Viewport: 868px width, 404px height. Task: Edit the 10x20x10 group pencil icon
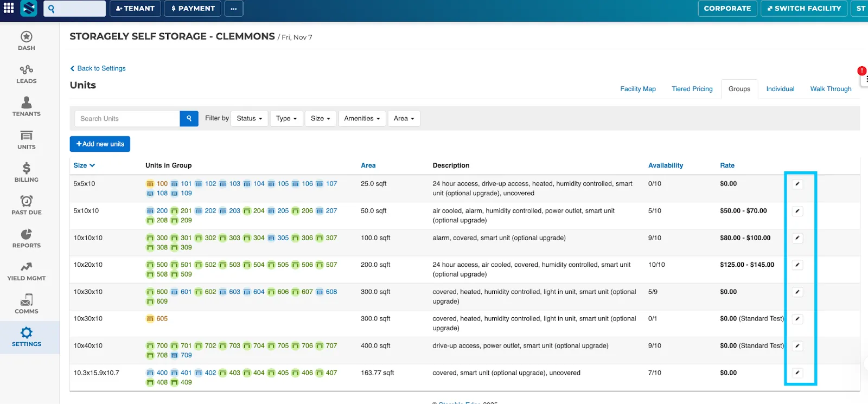click(797, 265)
